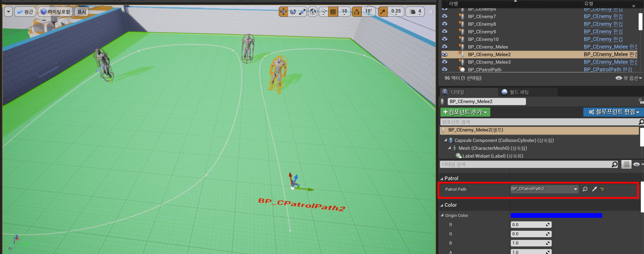
Task: Open BP_CEnemy_Melee 편집 link for BP_CEnemy_Melee
Action: pos(610,47)
